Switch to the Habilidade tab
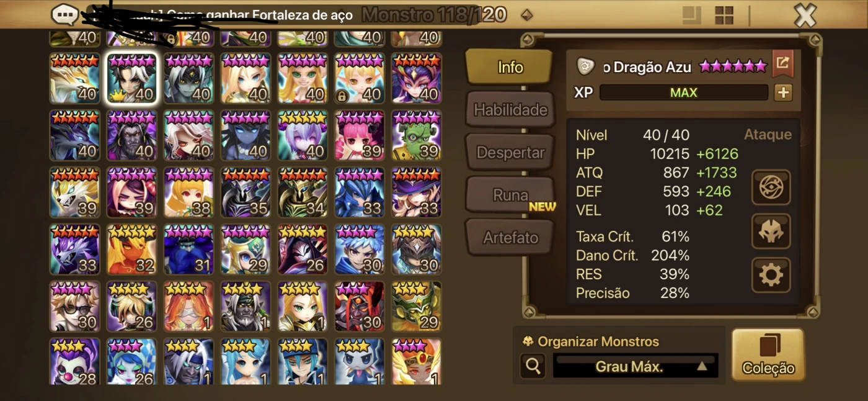 510,110
